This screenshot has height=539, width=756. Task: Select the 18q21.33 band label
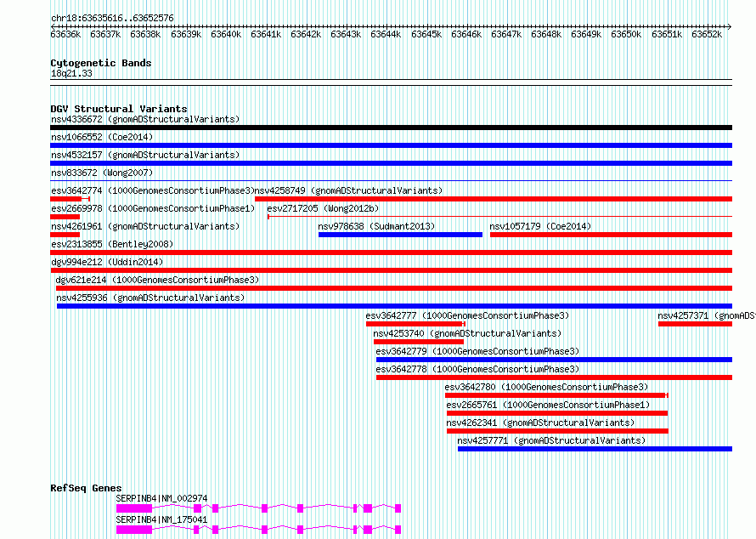coord(71,73)
